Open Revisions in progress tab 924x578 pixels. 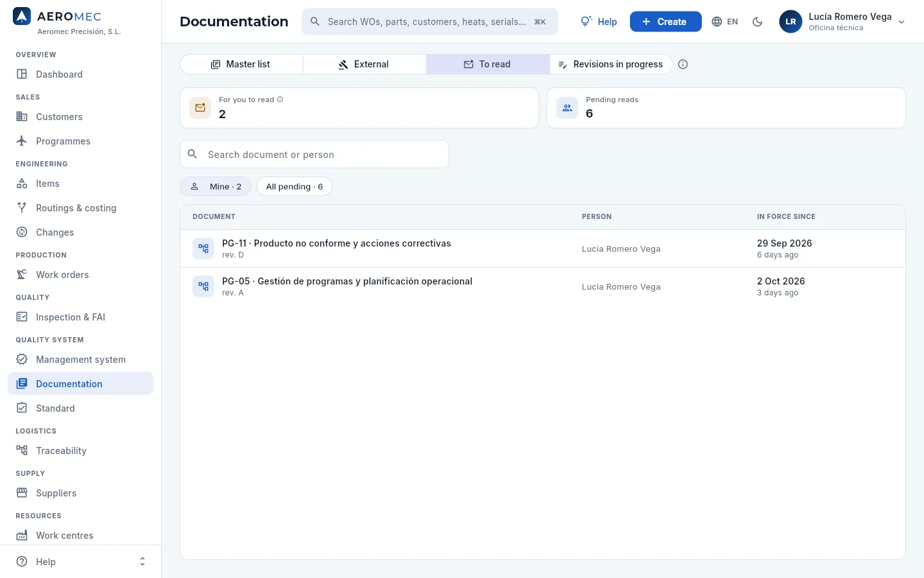[x=611, y=64]
